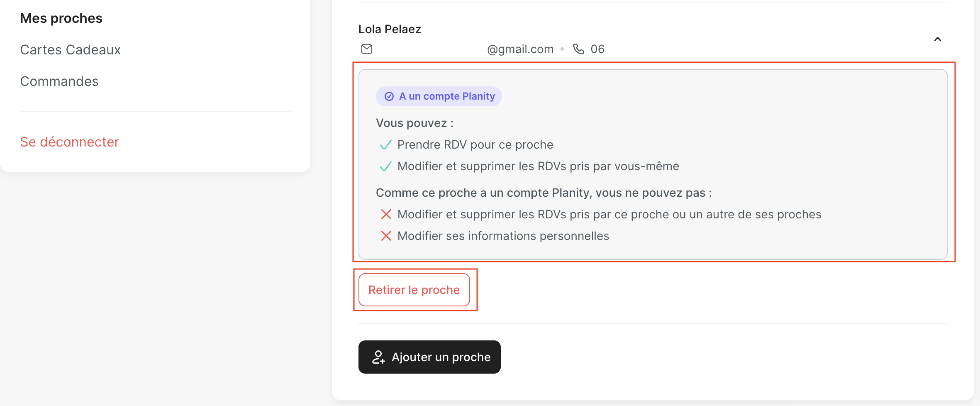This screenshot has width=980, height=406.
Task: Log out via Se déconnecter
Action: tap(69, 142)
